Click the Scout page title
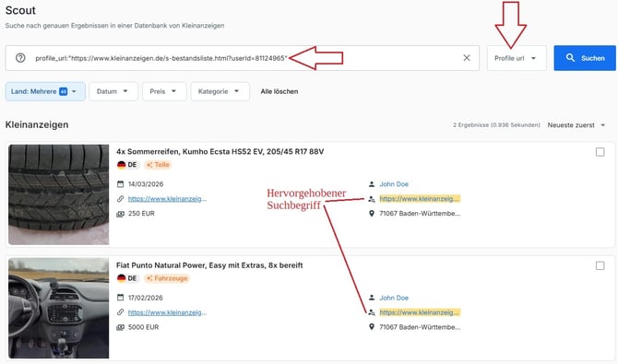 click(x=20, y=10)
